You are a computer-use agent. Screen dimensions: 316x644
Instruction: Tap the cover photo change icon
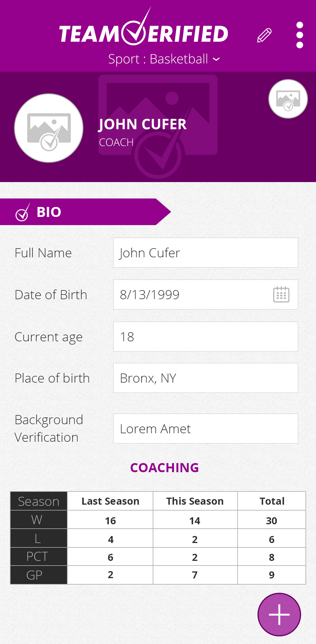[x=288, y=99]
